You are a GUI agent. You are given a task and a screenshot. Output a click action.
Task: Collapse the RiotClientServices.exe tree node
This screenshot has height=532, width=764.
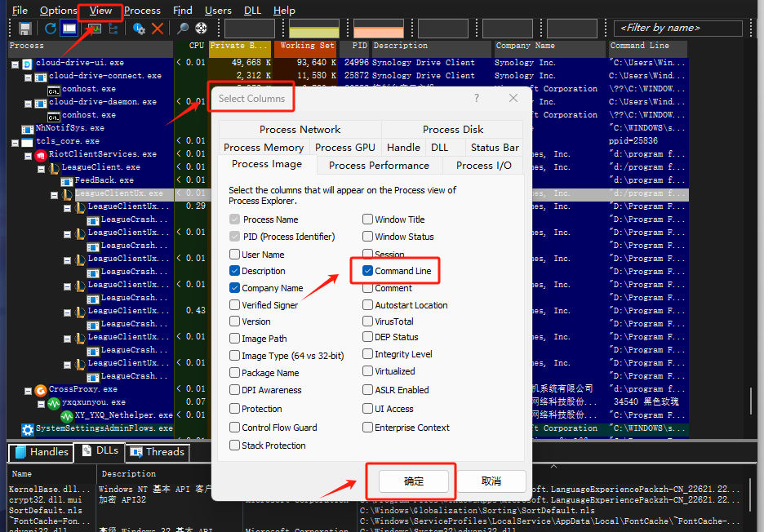tap(27, 154)
